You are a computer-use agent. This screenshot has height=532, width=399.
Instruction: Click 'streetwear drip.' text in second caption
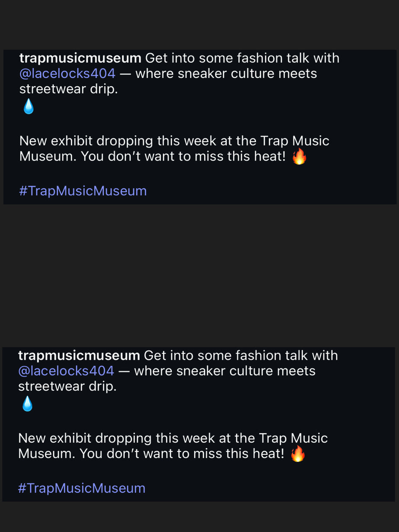point(67,387)
